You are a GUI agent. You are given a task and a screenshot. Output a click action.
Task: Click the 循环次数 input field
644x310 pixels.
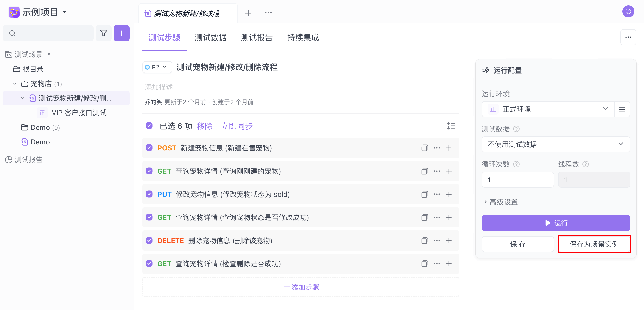pyautogui.click(x=517, y=180)
